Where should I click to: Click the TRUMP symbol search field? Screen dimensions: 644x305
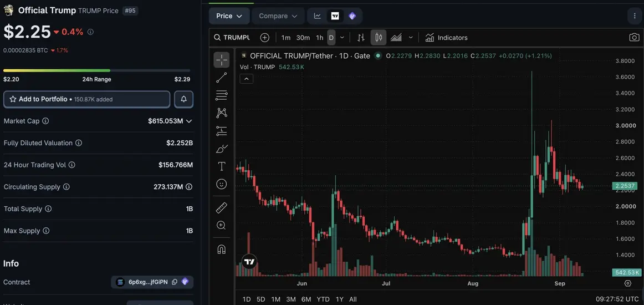[x=232, y=37]
